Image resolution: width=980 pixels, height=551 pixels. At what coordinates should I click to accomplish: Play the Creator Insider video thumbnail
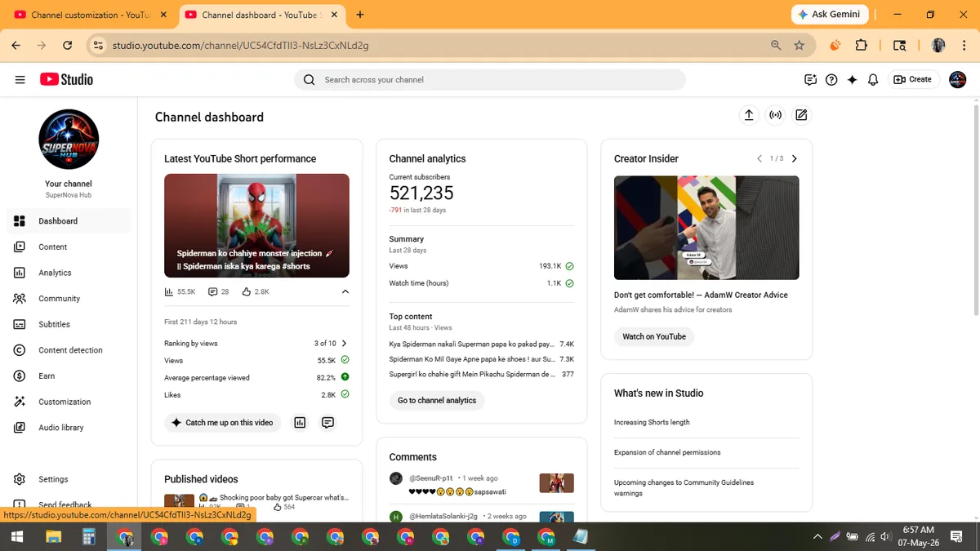tap(706, 228)
